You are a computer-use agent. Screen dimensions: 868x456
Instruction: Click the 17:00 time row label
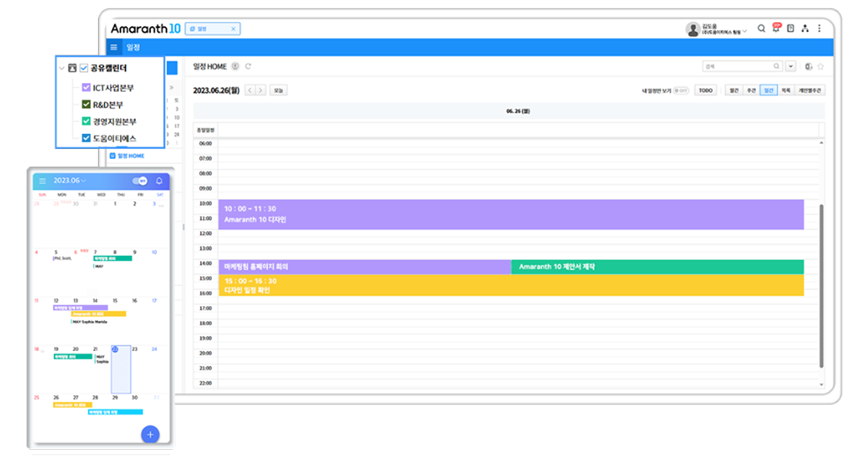click(206, 308)
